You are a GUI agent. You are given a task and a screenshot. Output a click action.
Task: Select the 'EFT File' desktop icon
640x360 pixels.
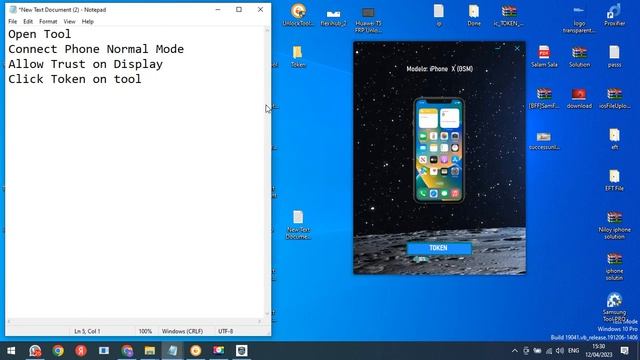614,180
